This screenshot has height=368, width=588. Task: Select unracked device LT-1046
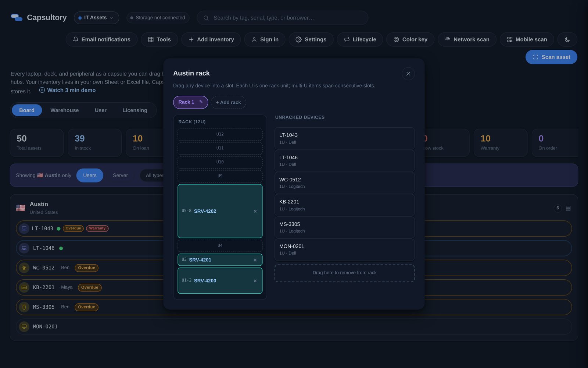[344, 161]
